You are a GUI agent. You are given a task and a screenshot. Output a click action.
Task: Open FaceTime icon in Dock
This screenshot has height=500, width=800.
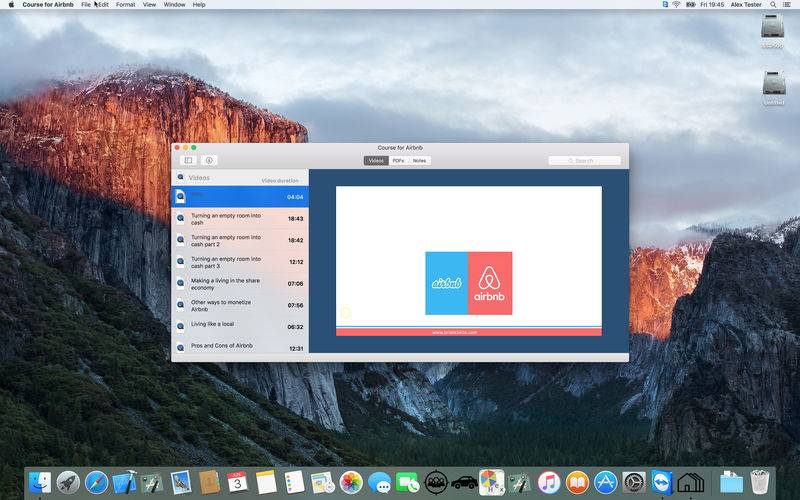(408, 482)
